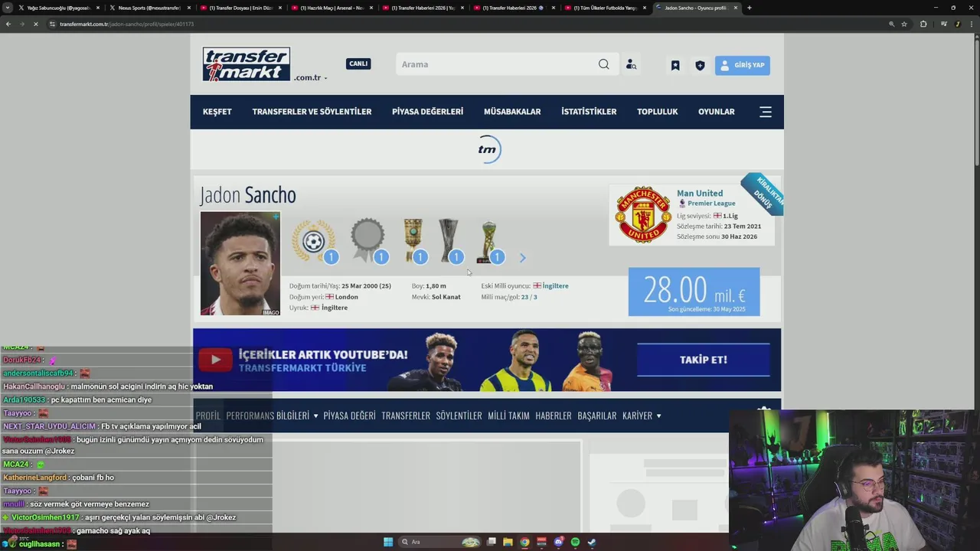Click the Transfermarkt logo
This screenshot has width=980, height=551.
click(246, 64)
